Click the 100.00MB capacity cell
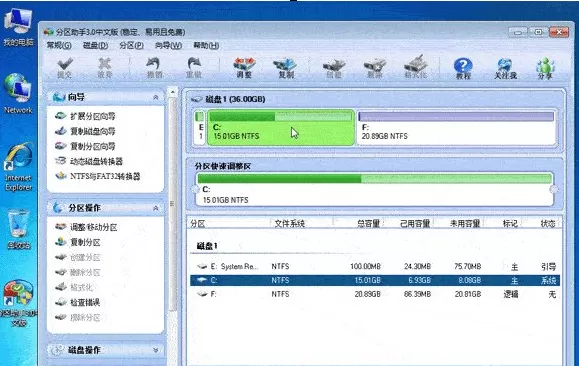Screen dimensions: 579x366 365,266
